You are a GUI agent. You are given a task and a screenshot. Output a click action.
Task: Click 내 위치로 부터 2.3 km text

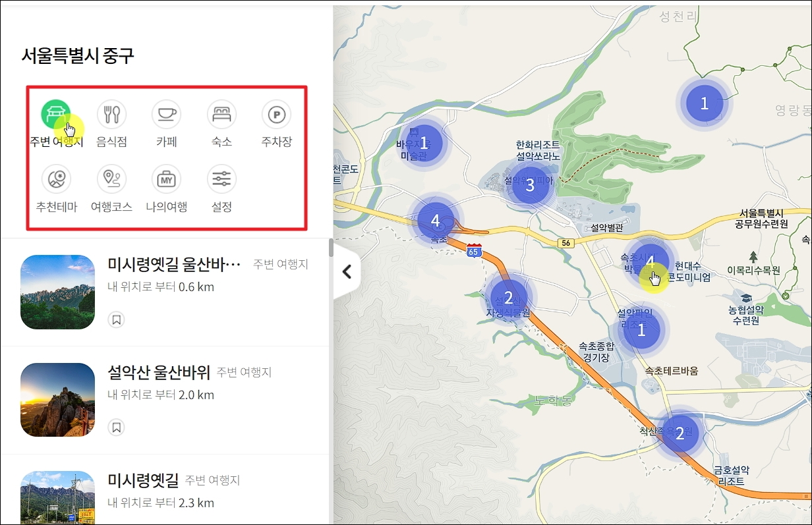(x=160, y=503)
